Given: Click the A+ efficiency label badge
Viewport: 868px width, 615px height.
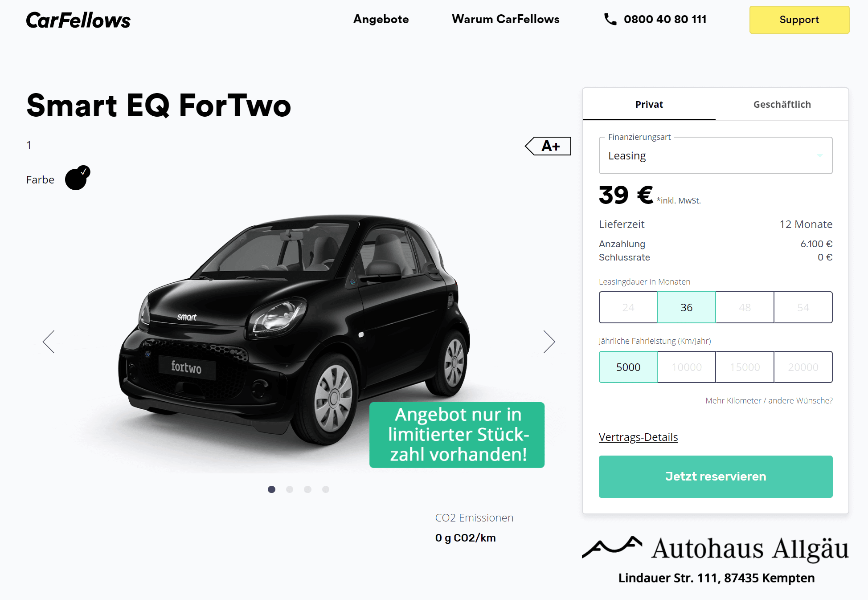Looking at the screenshot, I should (x=548, y=146).
